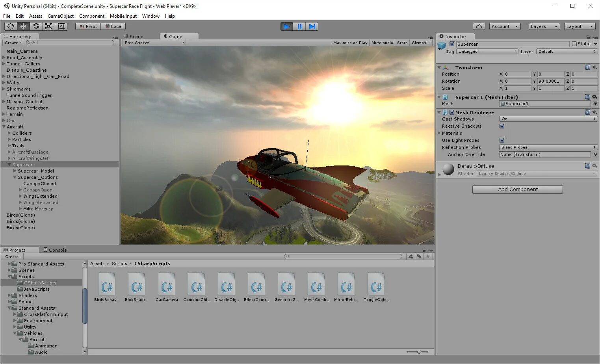Open the cloud services icon

click(x=479, y=26)
